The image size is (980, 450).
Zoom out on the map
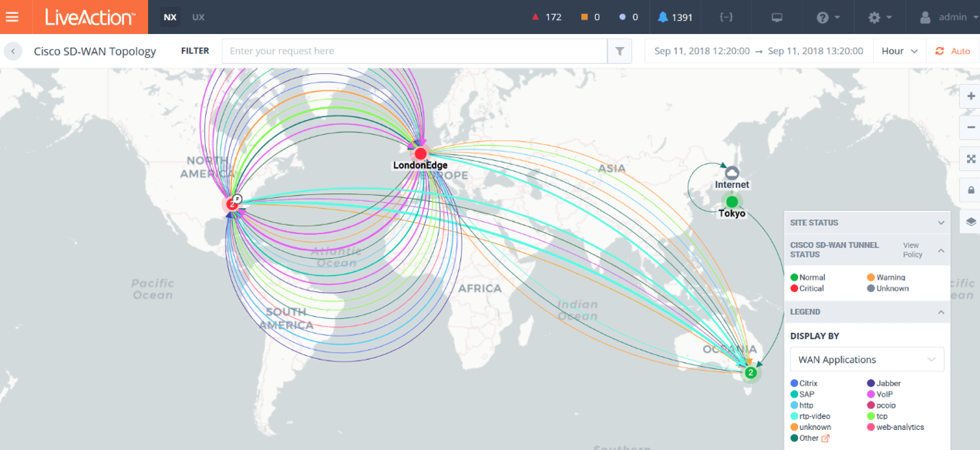coord(971,127)
